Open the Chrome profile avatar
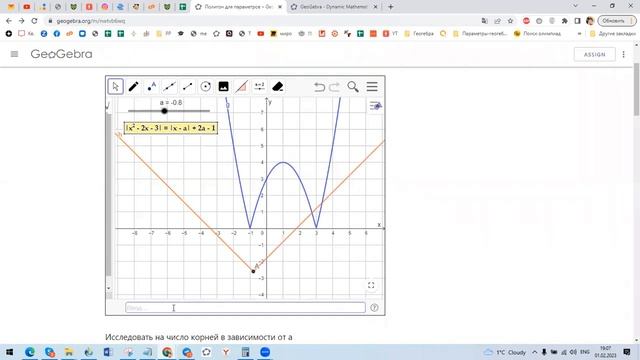Screen dimensions: 640x360 pyautogui.click(x=590, y=21)
